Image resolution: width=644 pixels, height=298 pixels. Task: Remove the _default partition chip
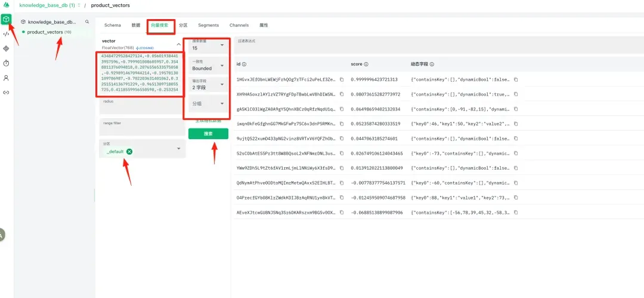click(x=129, y=152)
